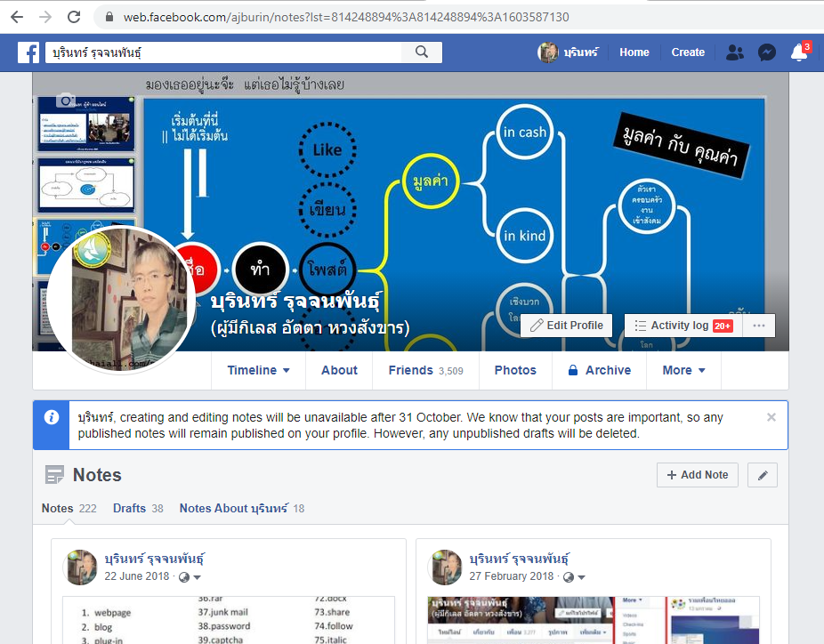Open the Friend Requests icon
Screen dimensions: 824x644
point(734,52)
